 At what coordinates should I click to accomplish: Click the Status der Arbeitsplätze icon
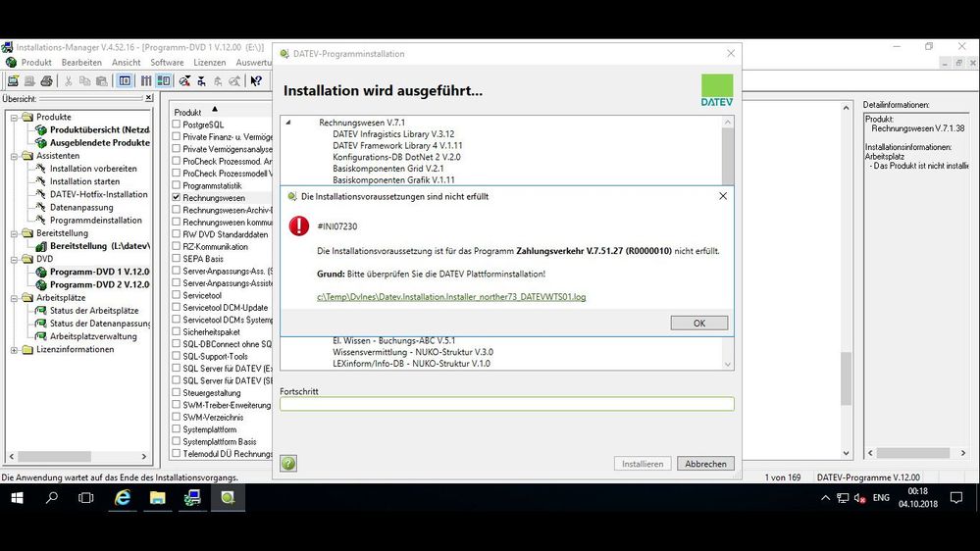click(40, 311)
